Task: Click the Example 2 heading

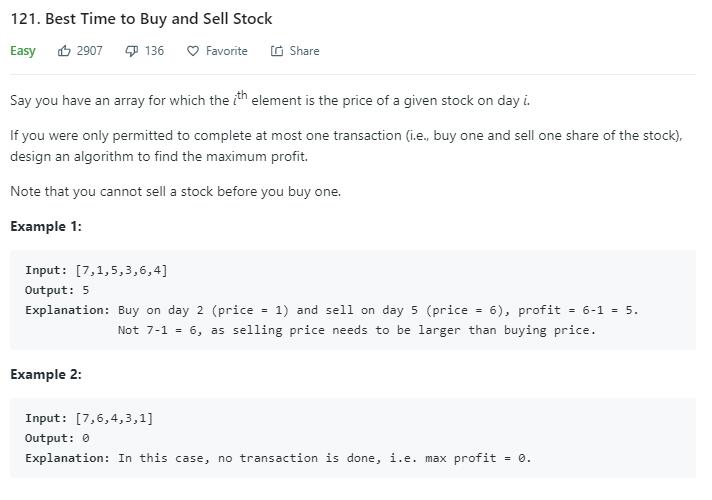Action: (46, 374)
